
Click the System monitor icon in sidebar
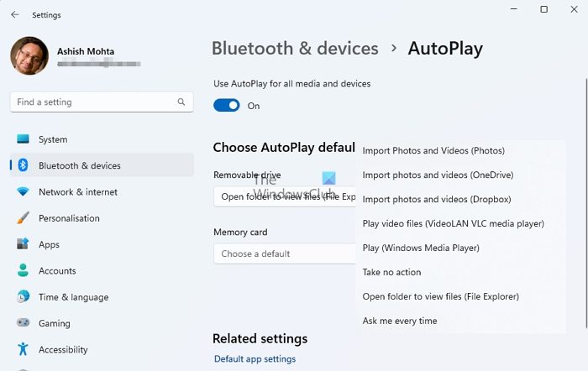[x=23, y=139]
